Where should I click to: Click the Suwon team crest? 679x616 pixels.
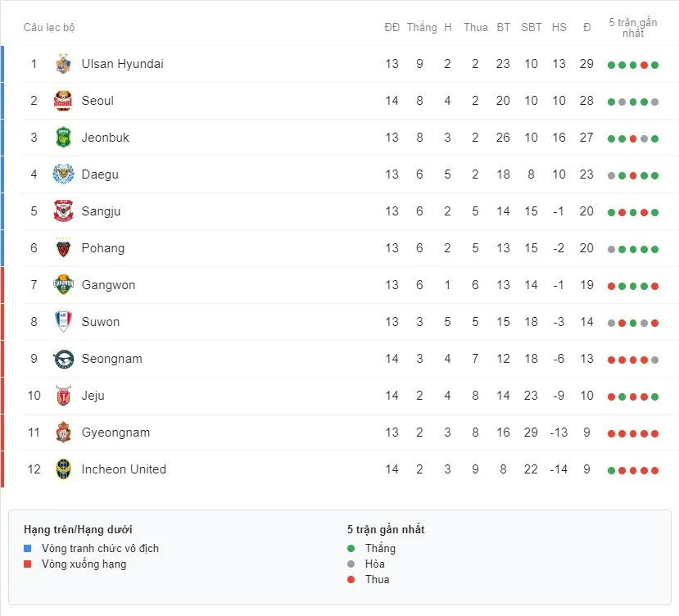[x=63, y=321]
